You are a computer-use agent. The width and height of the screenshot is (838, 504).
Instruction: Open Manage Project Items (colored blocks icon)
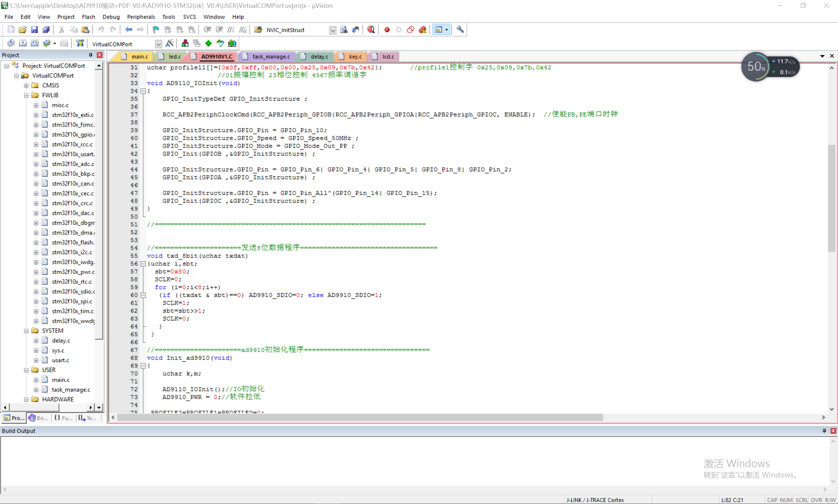tap(185, 43)
